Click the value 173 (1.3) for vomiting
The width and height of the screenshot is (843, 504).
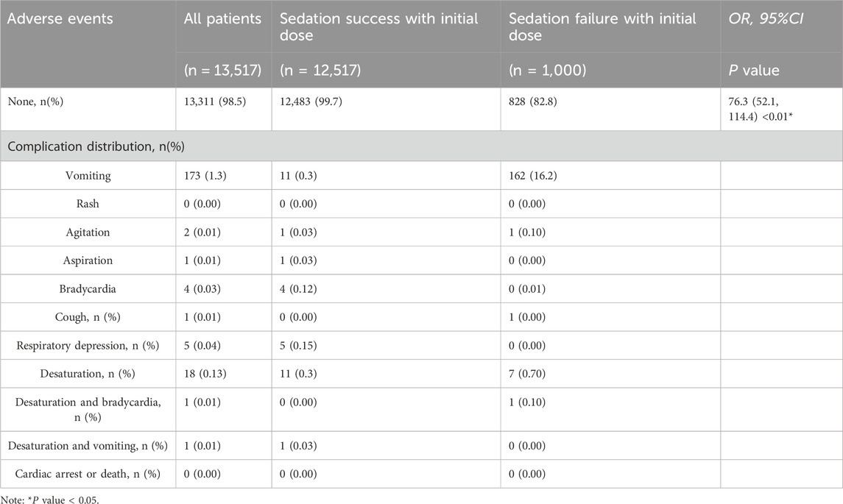click(205, 176)
